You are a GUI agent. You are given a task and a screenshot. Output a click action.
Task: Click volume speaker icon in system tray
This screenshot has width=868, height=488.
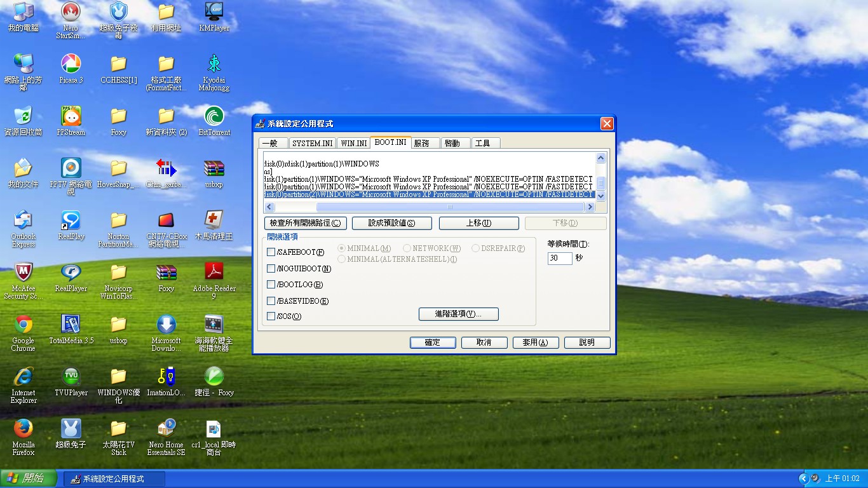coord(815,478)
